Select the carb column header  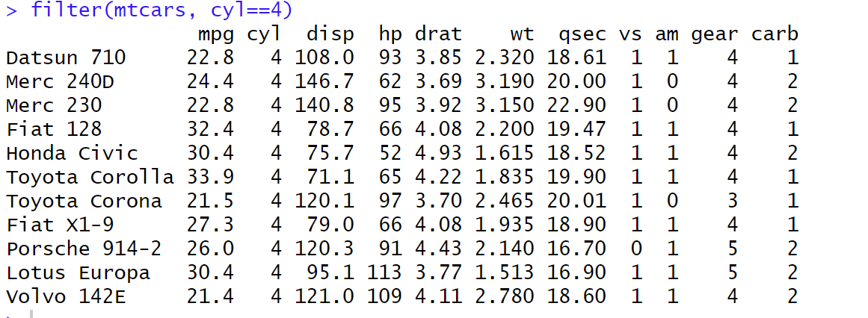pos(775,34)
